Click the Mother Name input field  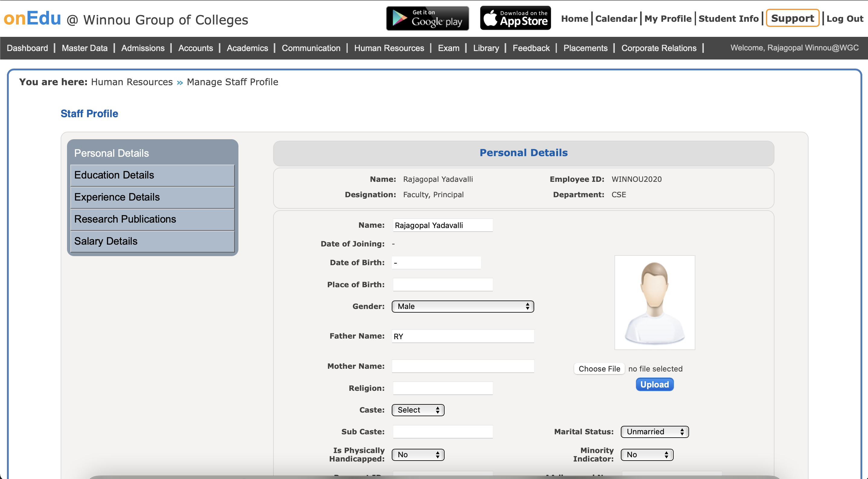pos(463,366)
